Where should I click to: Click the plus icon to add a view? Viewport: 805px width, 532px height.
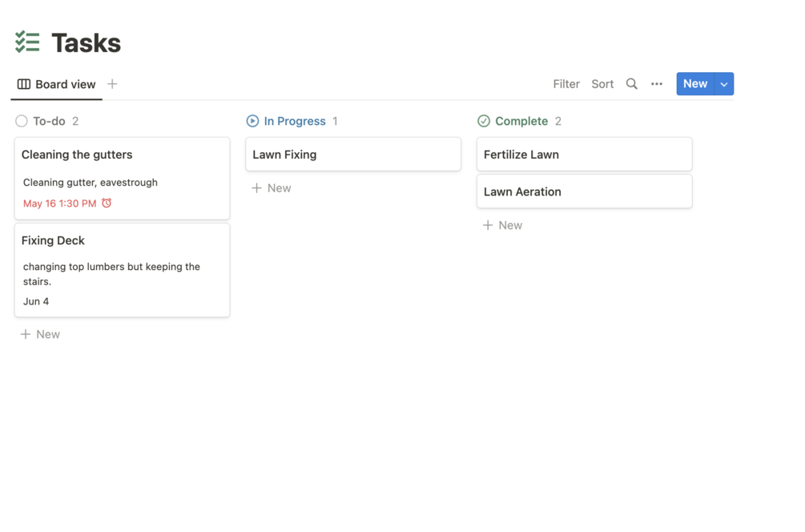pos(112,84)
